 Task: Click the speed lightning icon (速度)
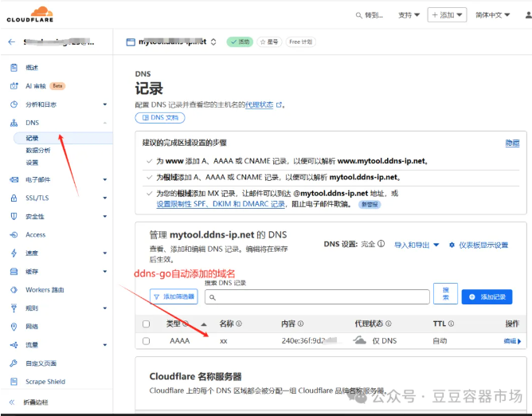(14, 253)
